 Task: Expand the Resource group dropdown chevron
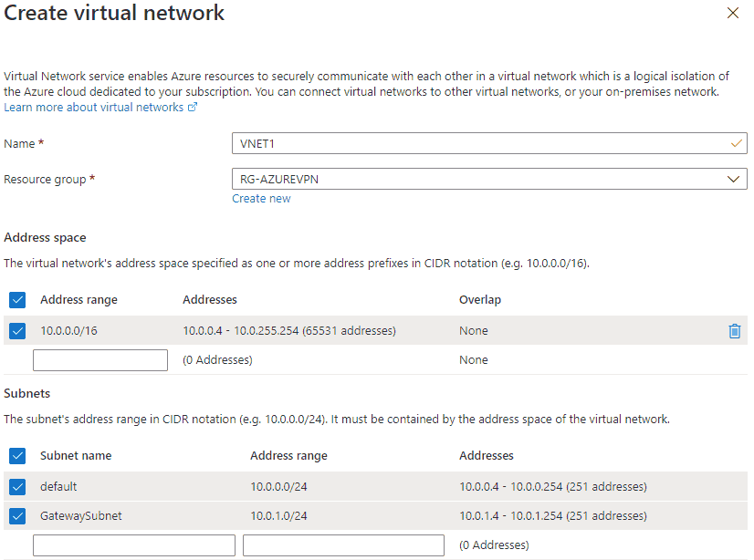point(733,179)
